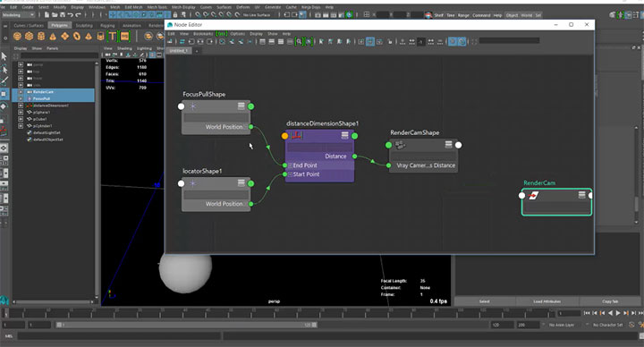Expand pCylinder1 in Outliner
The image size is (644, 347).
21,126
